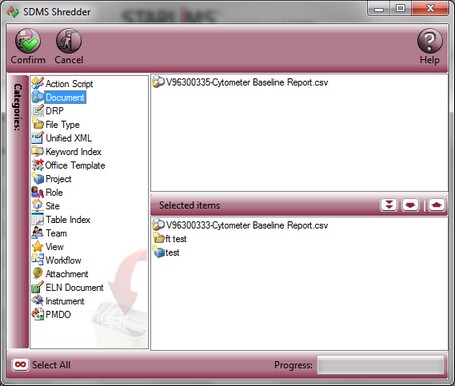Select the Document category label
Viewport: 455px width, 386px height.
point(65,97)
